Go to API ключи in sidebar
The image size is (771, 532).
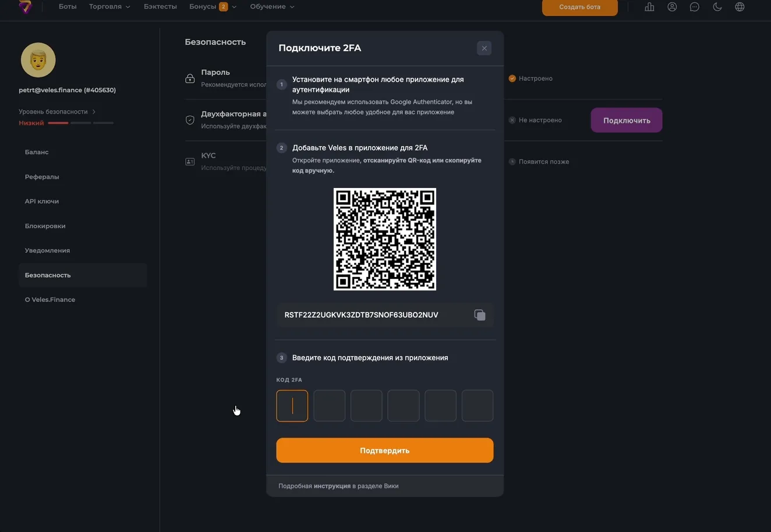tap(42, 201)
